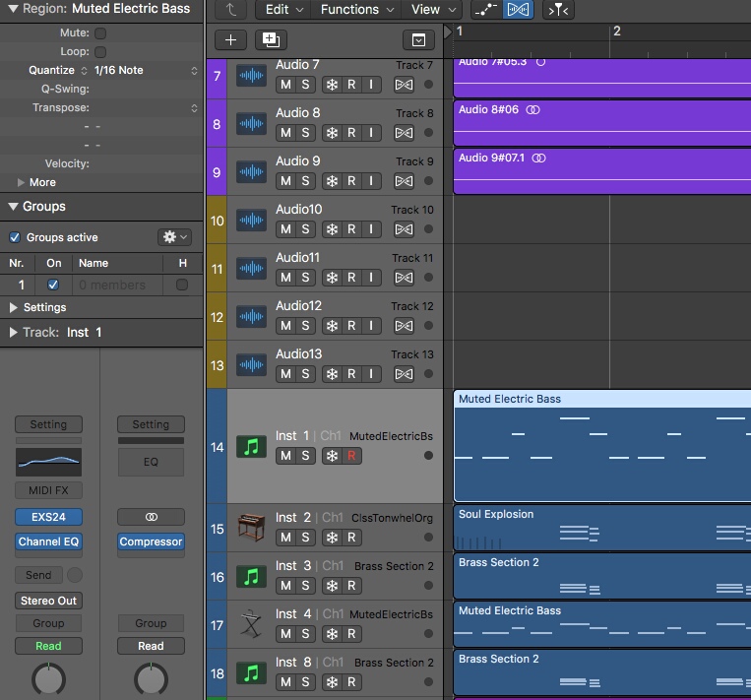Click the freeze snowflake on Audio 8 track

pyautogui.click(x=332, y=132)
